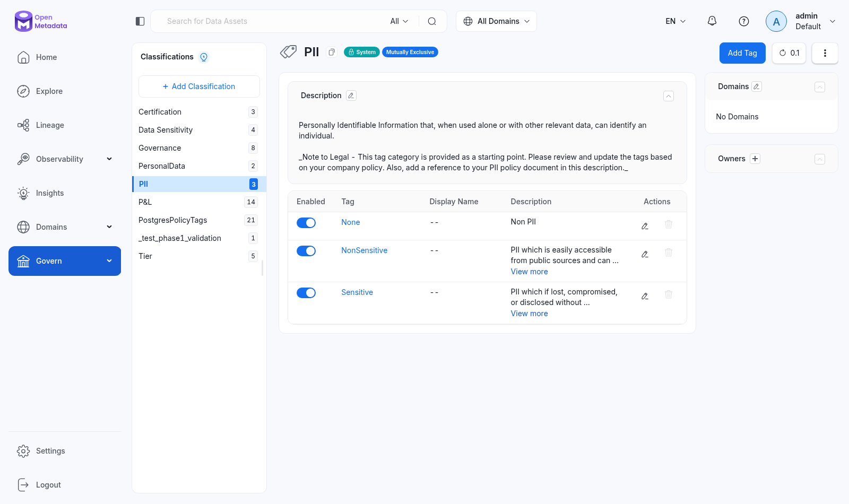Add an owner with the plus icon
This screenshot has height=504, width=849.
(x=755, y=159)
